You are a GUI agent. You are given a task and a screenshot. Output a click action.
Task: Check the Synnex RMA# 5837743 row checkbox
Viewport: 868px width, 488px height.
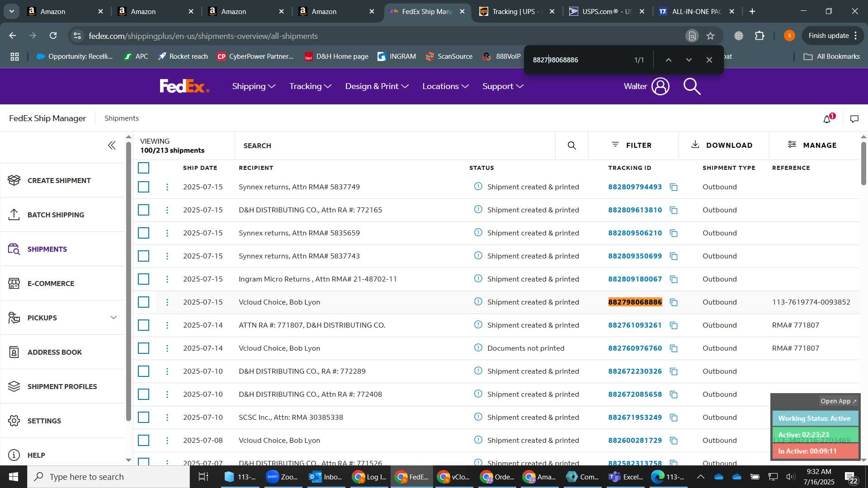point(144,256)
